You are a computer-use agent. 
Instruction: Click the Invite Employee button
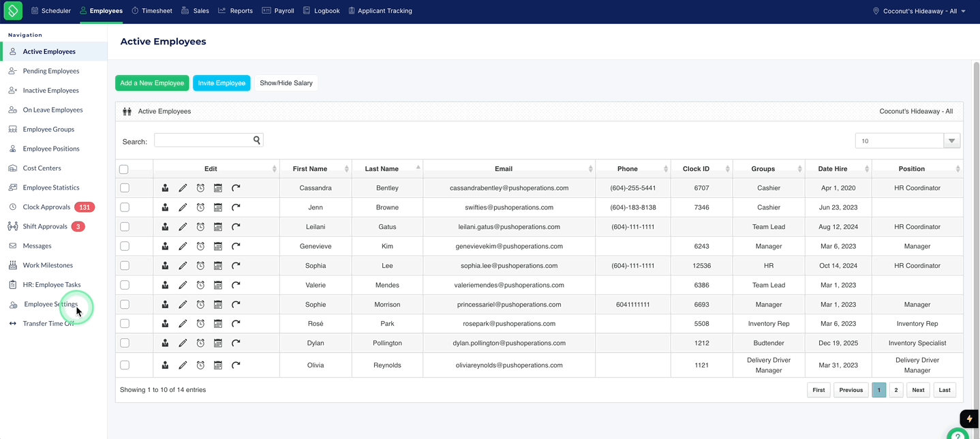click(x=221, y=83)
